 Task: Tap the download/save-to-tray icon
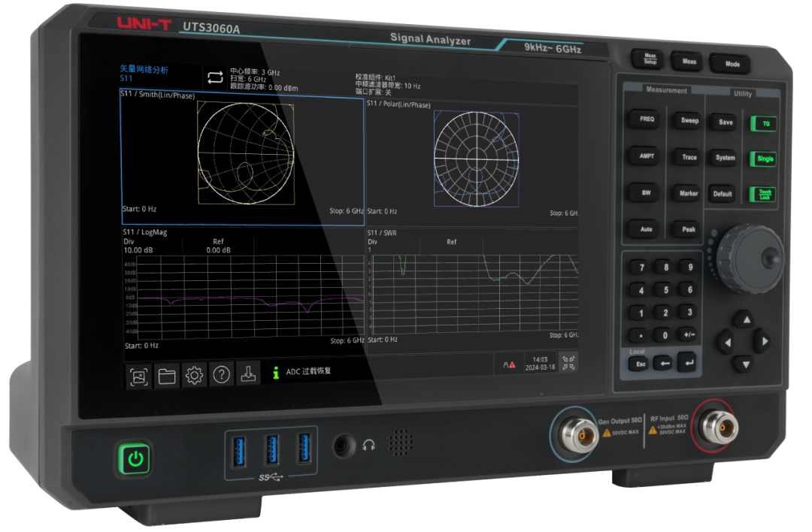tap(249, 373)
